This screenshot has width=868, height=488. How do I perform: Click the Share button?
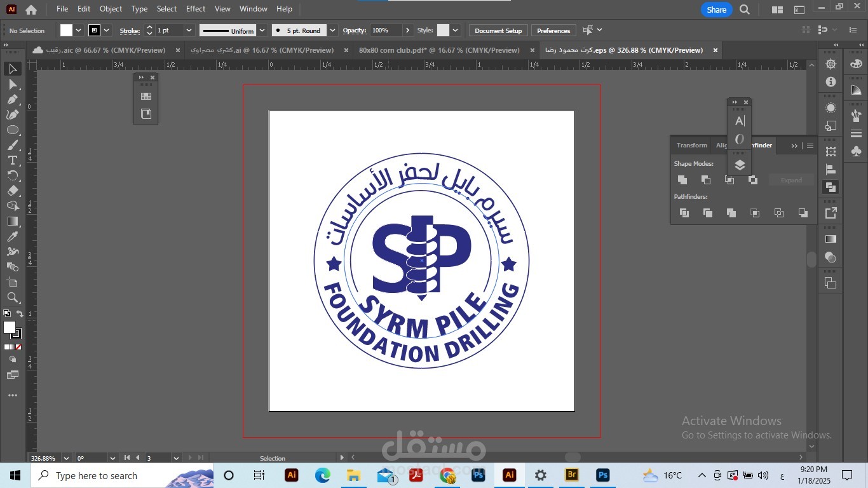[x=716, y=10]
